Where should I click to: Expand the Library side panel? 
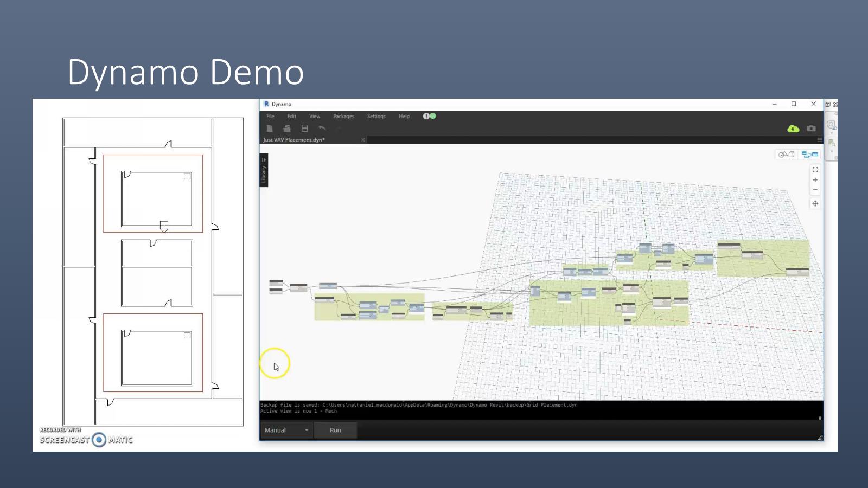(264, 170)
